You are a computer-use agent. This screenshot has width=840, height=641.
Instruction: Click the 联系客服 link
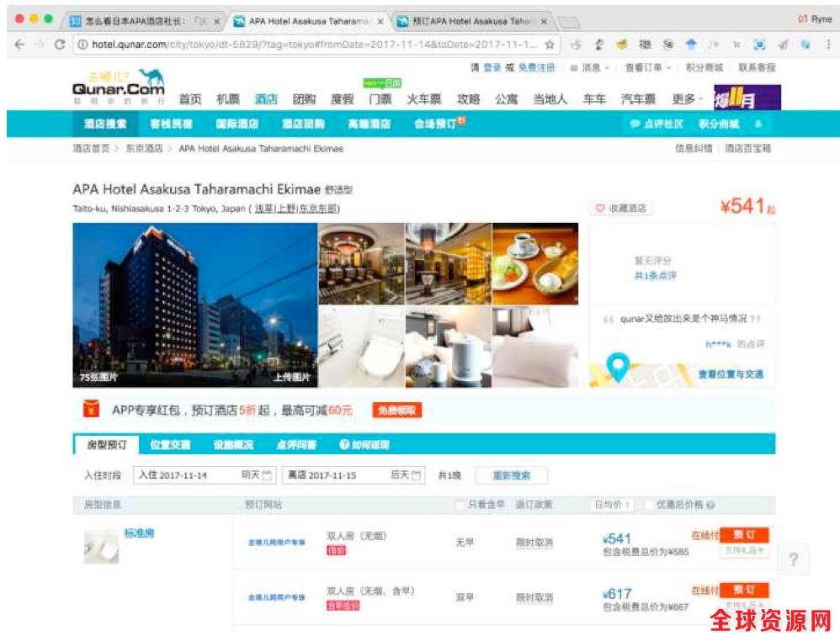757,67
